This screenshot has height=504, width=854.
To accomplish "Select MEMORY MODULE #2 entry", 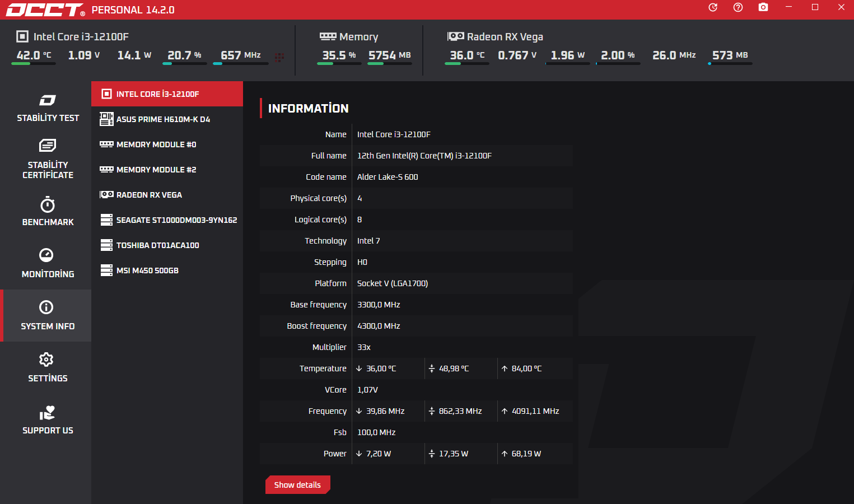I will tap(167, 169).
